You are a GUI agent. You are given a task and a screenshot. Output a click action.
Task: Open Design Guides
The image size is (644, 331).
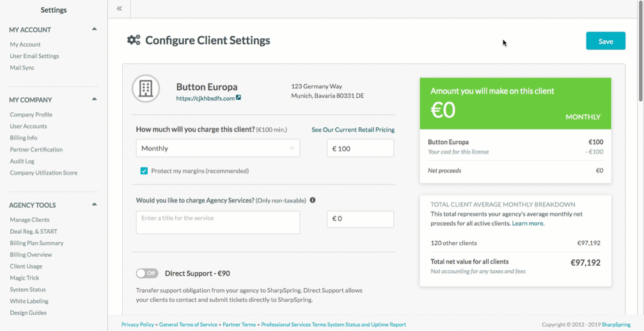[x=28, y=313]
